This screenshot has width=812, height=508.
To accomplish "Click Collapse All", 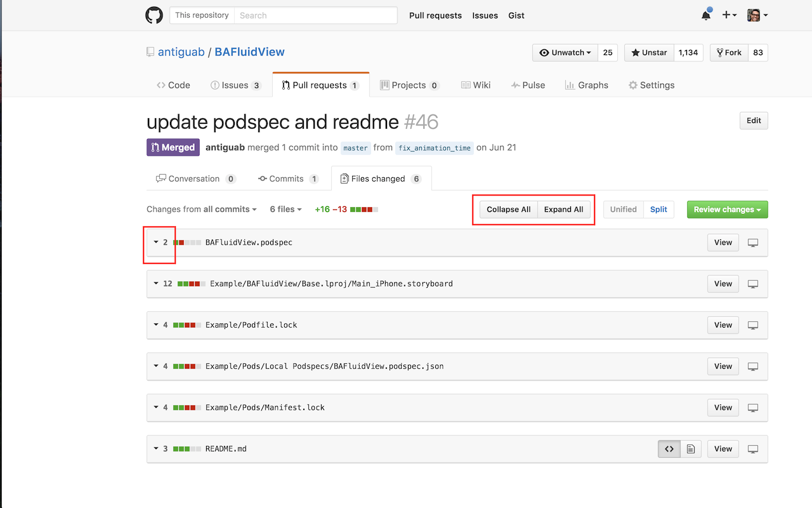I will [x=508, y=210].
